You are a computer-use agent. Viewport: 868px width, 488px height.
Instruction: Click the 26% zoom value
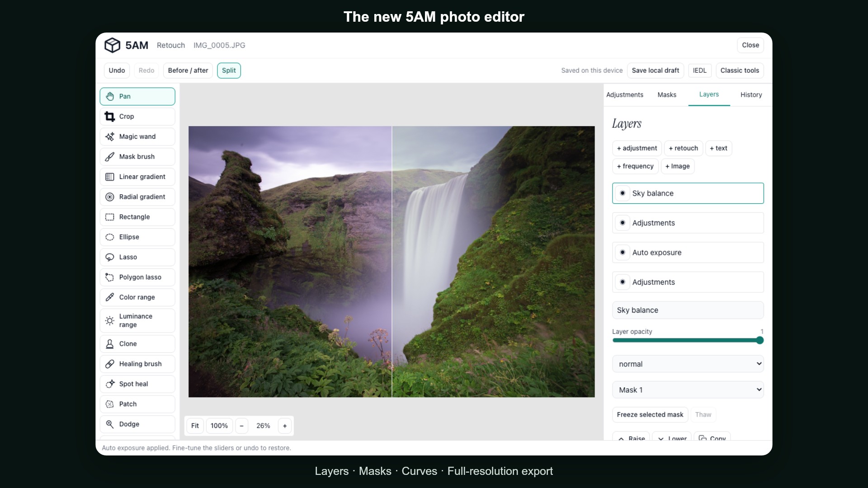click(263, 426)
